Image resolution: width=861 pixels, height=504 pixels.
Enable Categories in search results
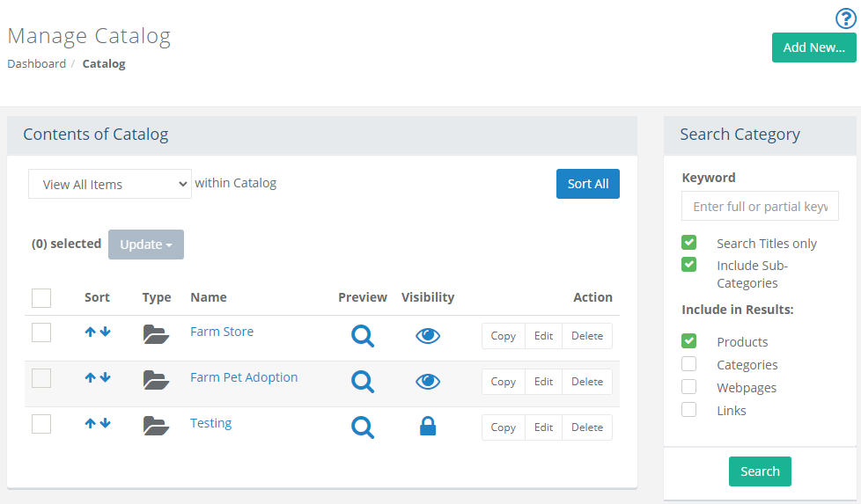pos(689,364)
